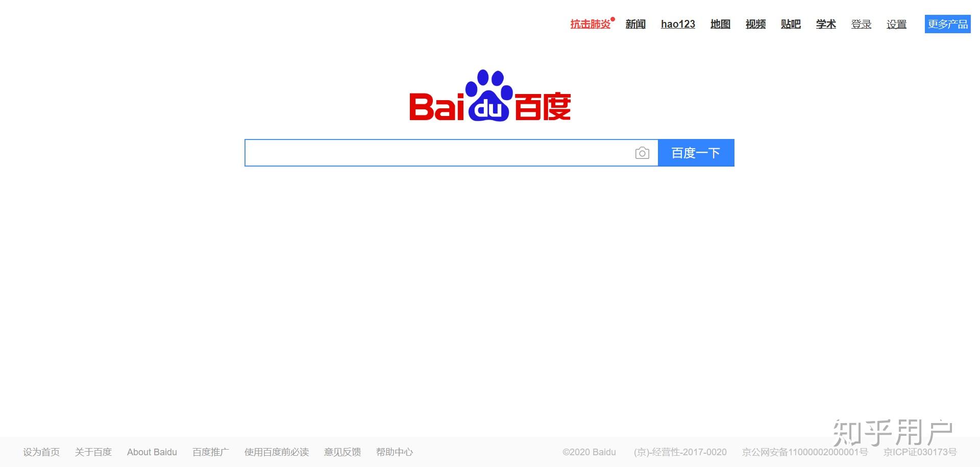This screenshot has height=467, width=980.
Task: Click the camera image-search icon
Action: tap(642, 153)
